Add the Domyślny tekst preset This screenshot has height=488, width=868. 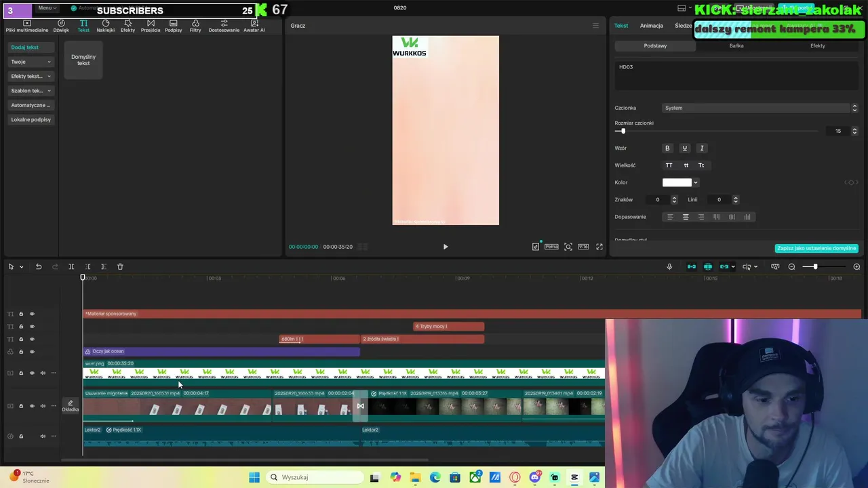pos(83,60)
